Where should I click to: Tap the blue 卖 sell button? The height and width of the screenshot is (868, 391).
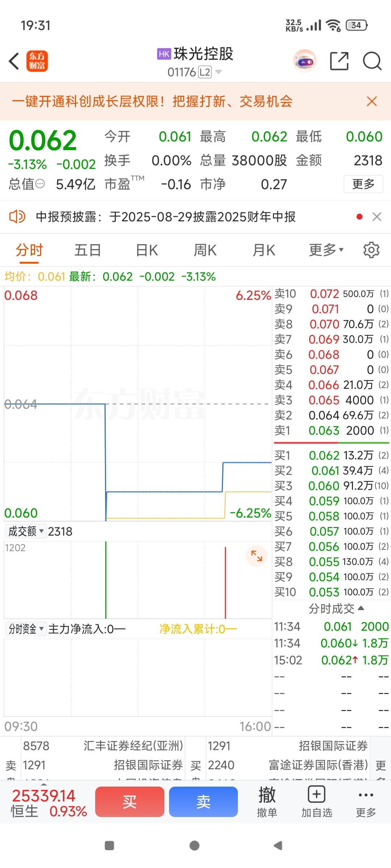coord(203,801)
